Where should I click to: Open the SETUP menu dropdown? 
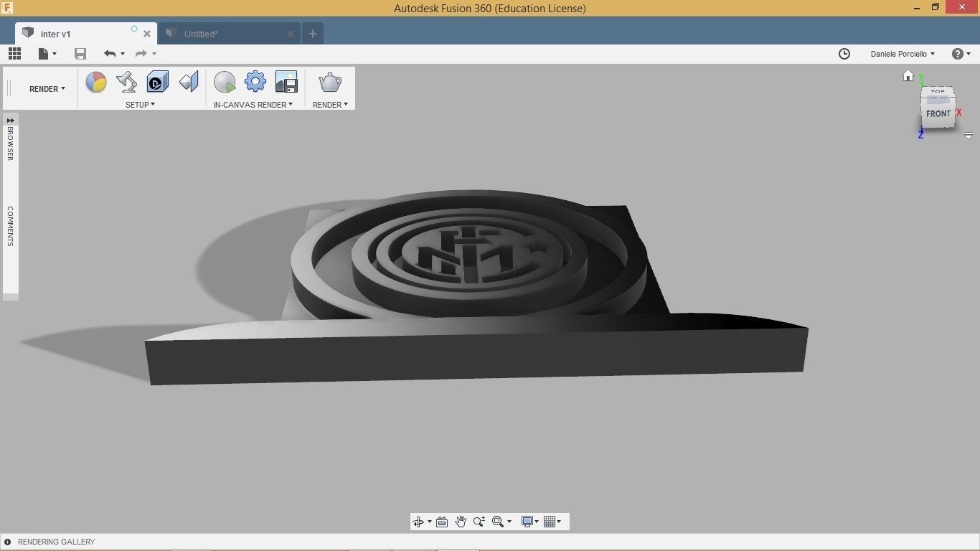[141, 105]
